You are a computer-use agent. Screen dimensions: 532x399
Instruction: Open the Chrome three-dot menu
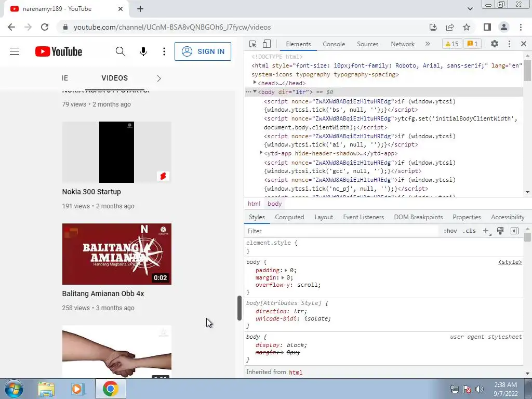pos(521,27)
